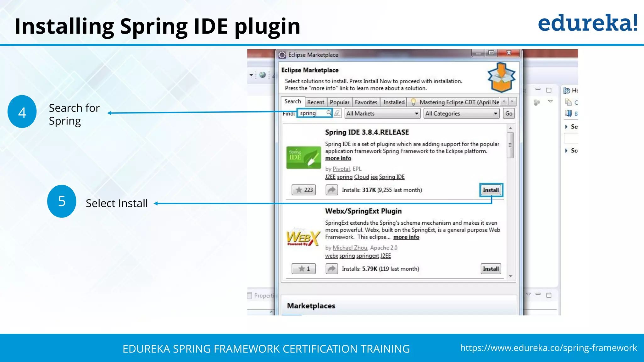Image resolution: width=644 pixels, height=362 pixels.
Task: Click Go to run the search
Action: coord(509,113)
